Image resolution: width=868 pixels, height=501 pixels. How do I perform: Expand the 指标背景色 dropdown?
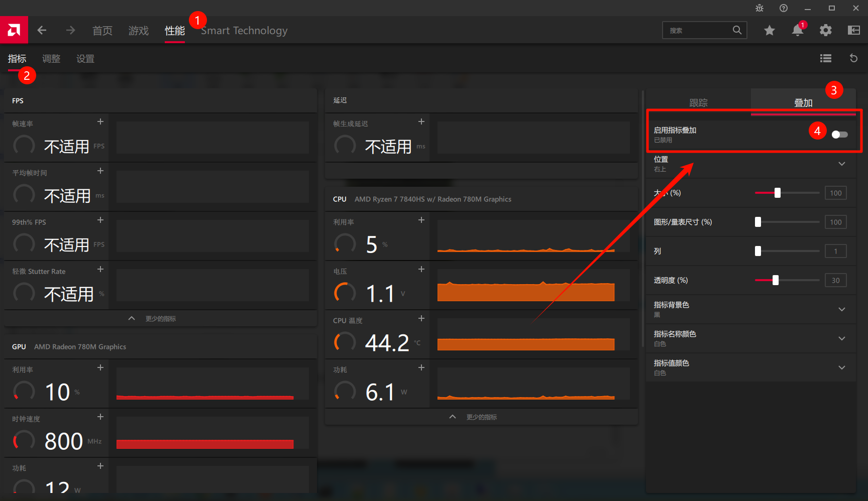[x=841, y=309]
